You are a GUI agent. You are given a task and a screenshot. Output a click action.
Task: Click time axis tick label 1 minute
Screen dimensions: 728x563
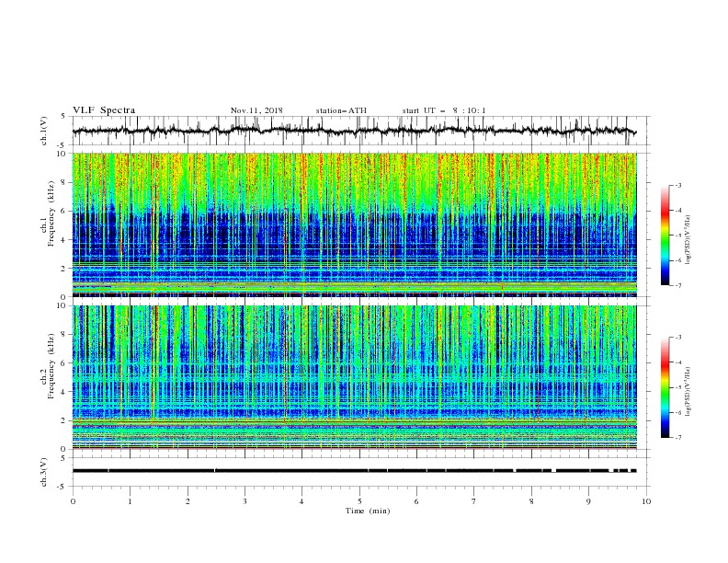[130, 501]
